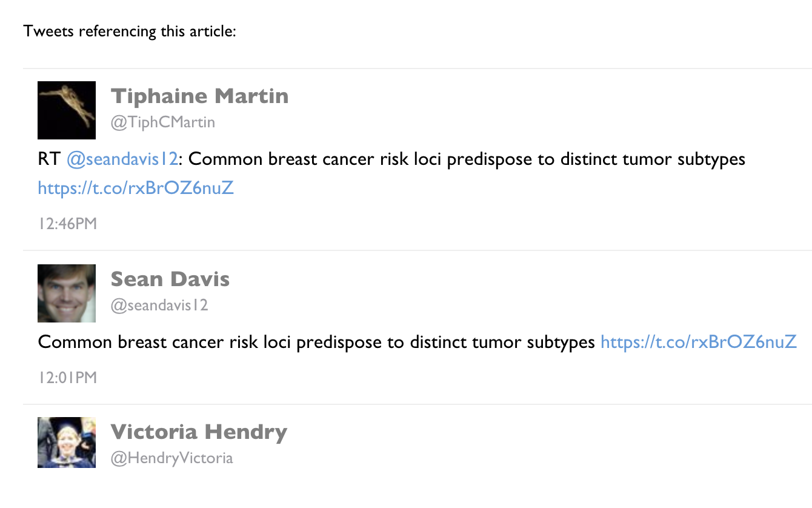Click the 'Tweets referencing this article:' heading
812x508 pixels.
pyautogui.click(x=130, y=31)
